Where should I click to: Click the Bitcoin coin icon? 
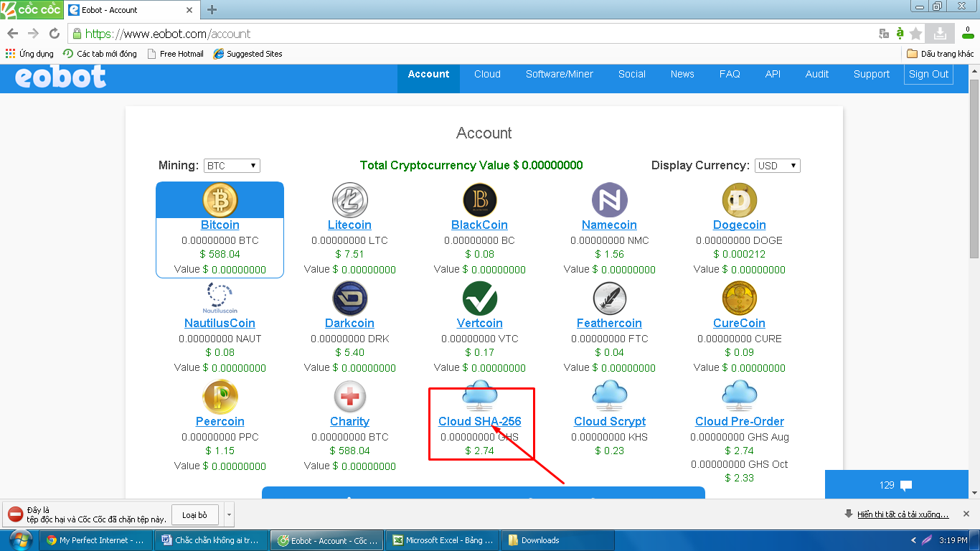(x=220, y=200)
